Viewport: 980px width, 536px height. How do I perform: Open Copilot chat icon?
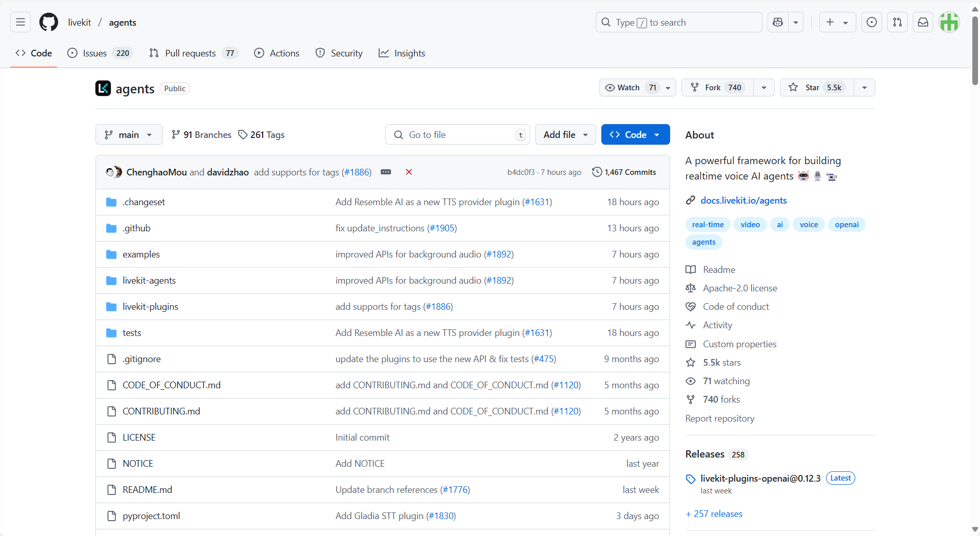point(778,22)
